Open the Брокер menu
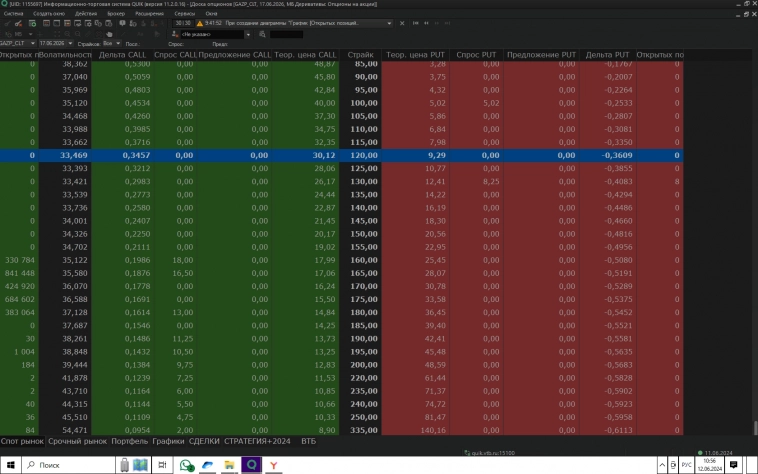The height and width of the screenshot is (474, 758). (117, 13)
